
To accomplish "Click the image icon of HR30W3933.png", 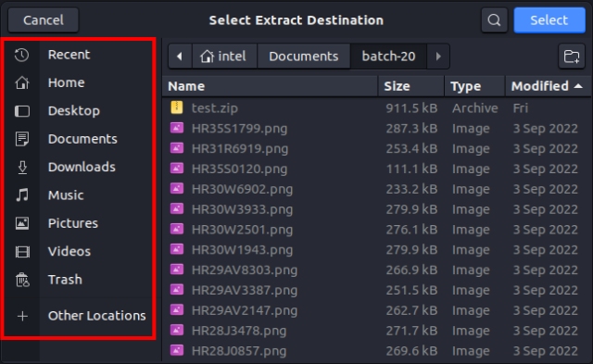I will tap(177, 208).
